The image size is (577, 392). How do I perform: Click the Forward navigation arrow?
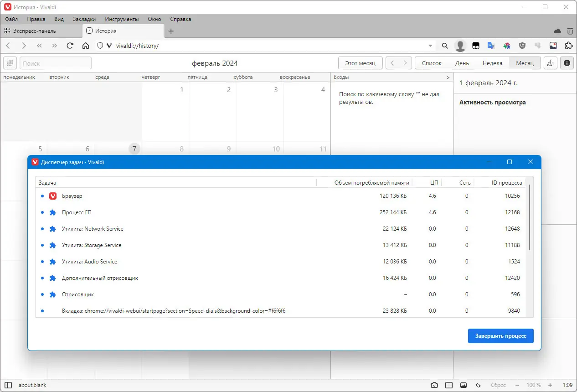24,46
